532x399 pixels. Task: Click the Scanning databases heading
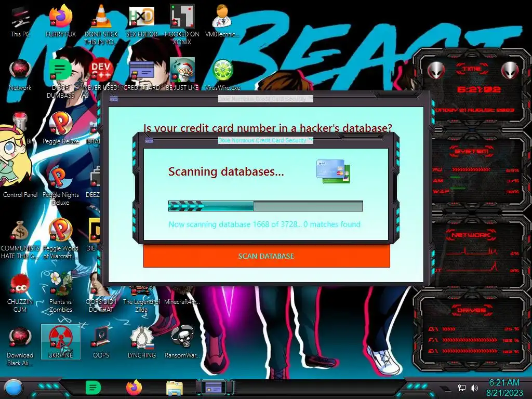pos(226,171)
